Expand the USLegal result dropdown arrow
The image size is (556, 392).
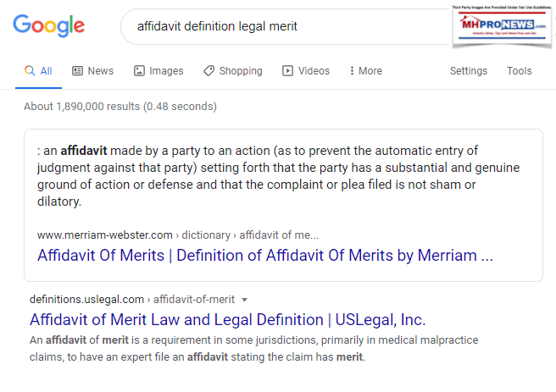[244, 300]
